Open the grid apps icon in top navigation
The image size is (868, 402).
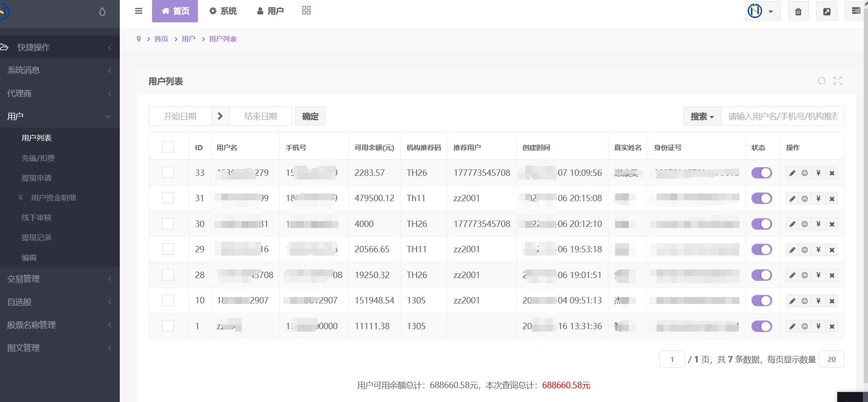click(306, 11)
